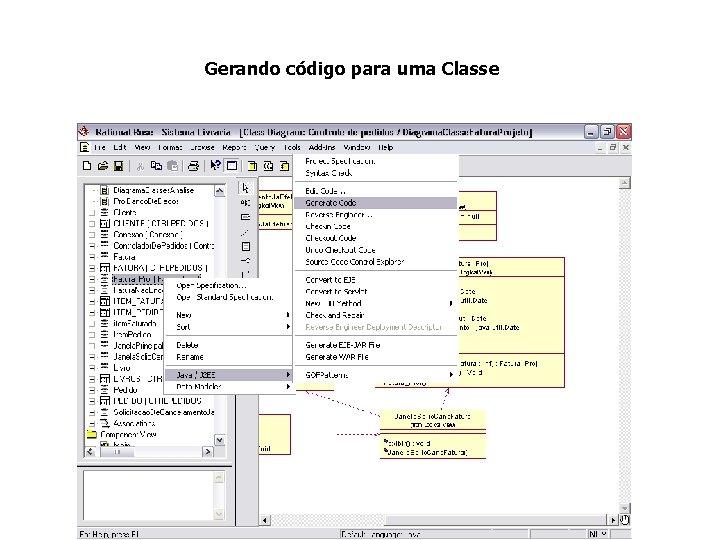Expand the Java / J2EE submenu entry
Image resolution: width=720 pixels, height=540 pixels.
coord(228,375)
